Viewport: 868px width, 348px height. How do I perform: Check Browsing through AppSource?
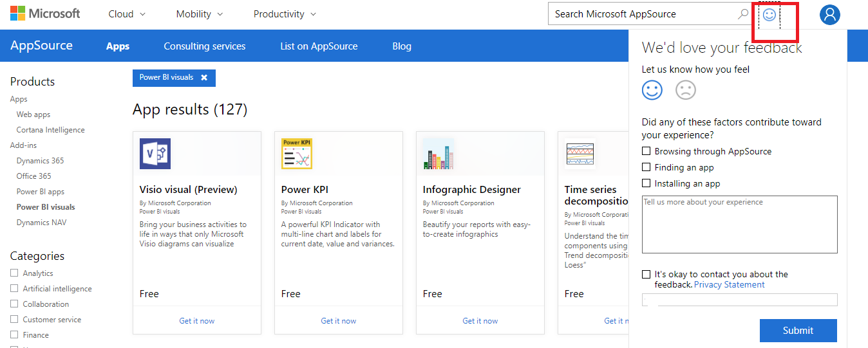646,151
